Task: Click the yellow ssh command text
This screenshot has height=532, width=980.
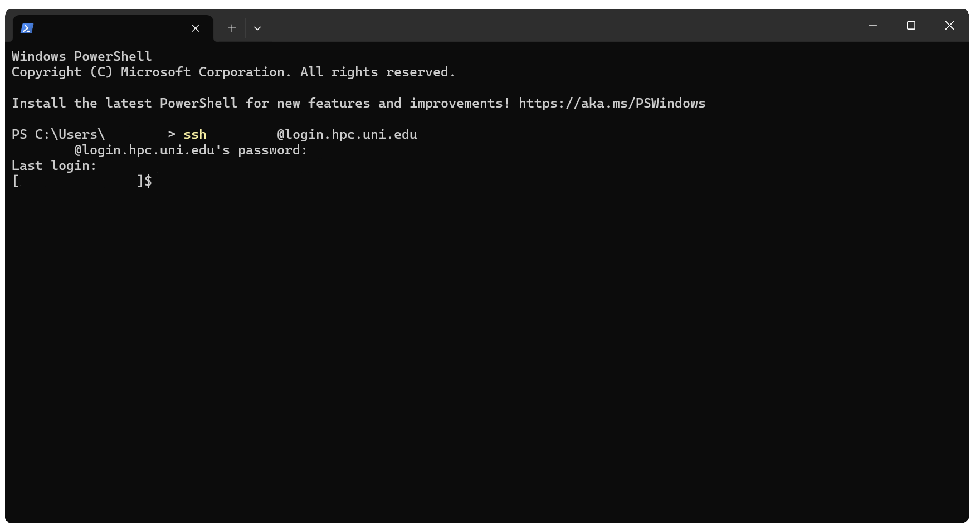Action: tap(195, 135)
